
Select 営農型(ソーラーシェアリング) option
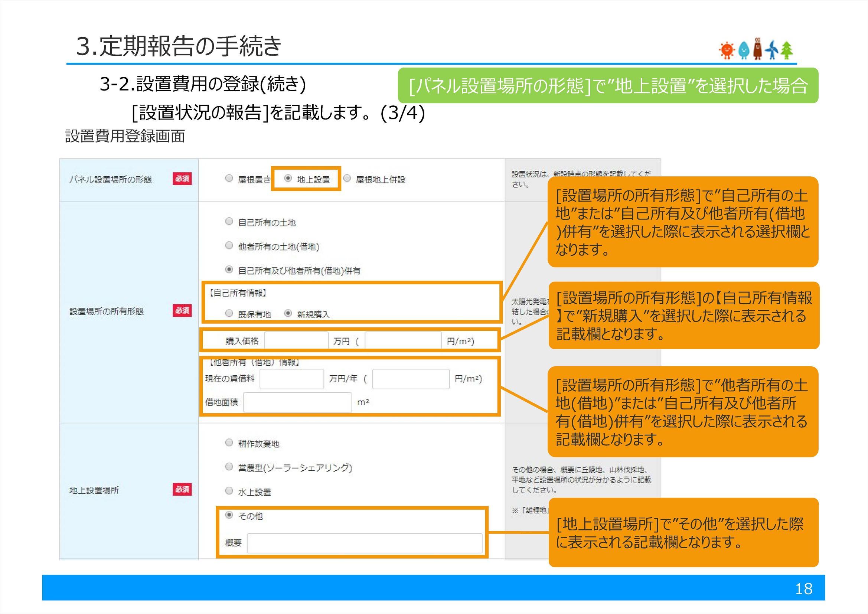click(x=229, y=468)
